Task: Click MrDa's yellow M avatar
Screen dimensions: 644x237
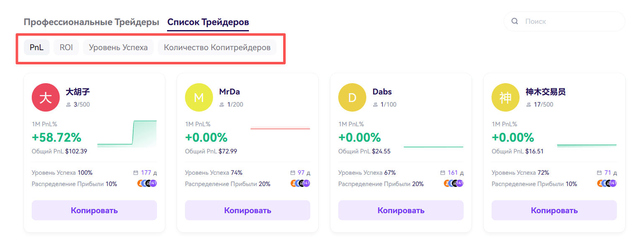Action: point(199,98)
